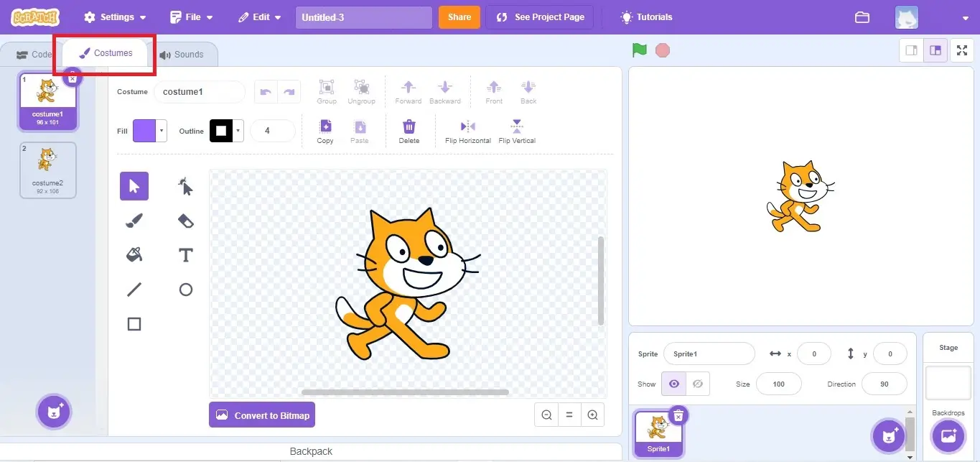Click the canvas vertical scrollbar
This screenshot has height=462, width=980.
[x=601, y=280]
